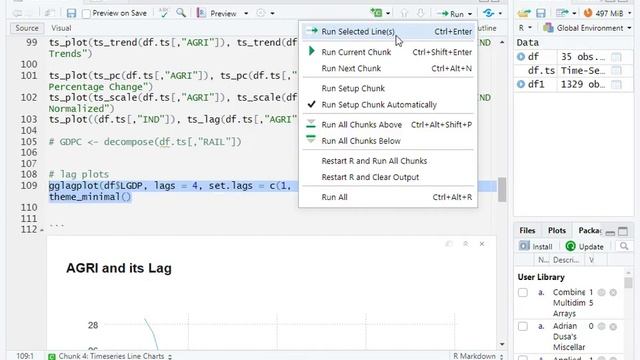Go to previous section up-arrow icon
The image size is (640, 360).
coord(404,13)
